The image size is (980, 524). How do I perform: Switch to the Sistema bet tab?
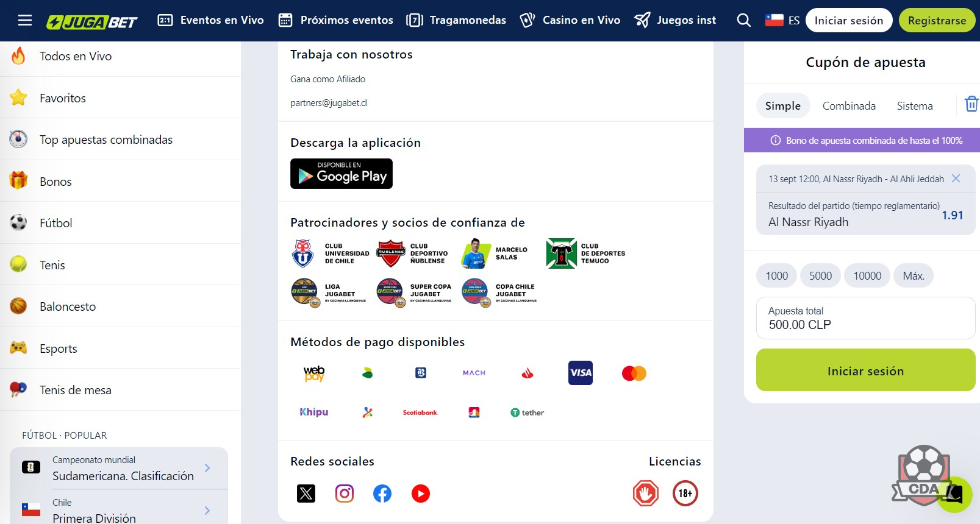click(x=915, y=106)
